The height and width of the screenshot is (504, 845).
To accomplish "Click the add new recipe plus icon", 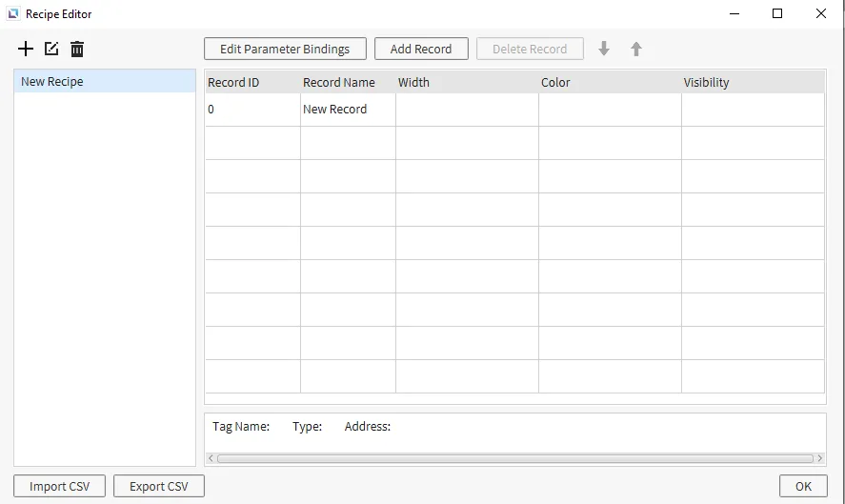I will coord(26,49).
